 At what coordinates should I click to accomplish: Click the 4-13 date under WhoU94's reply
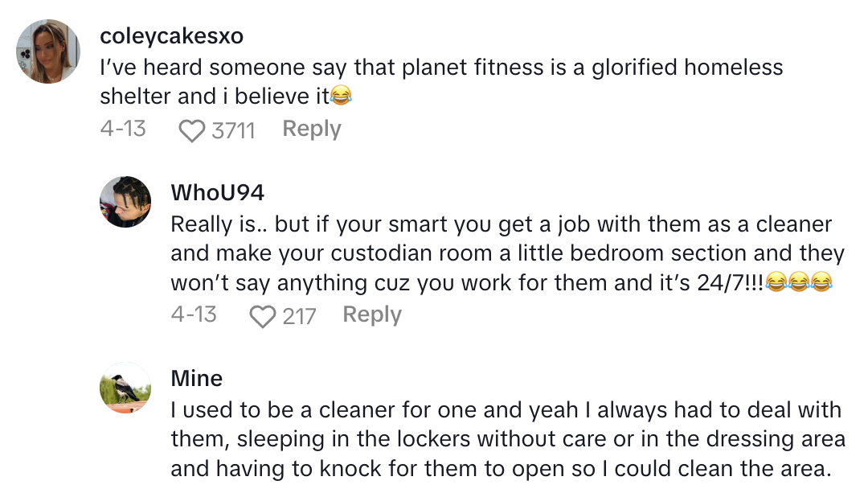pyautogui.click(x=194, y=314)
